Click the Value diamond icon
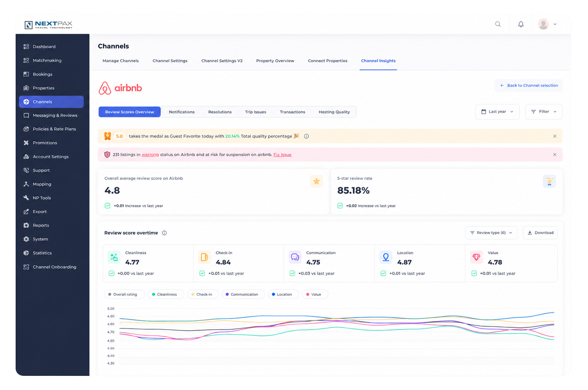The height and width of the screenshot is (390, 588). (x=476, y=257)
